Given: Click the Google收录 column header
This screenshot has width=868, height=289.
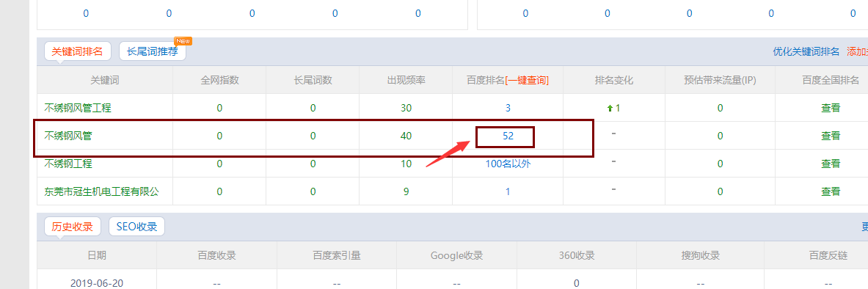Looking at the screenshot, I should click(x=456, y=255).
